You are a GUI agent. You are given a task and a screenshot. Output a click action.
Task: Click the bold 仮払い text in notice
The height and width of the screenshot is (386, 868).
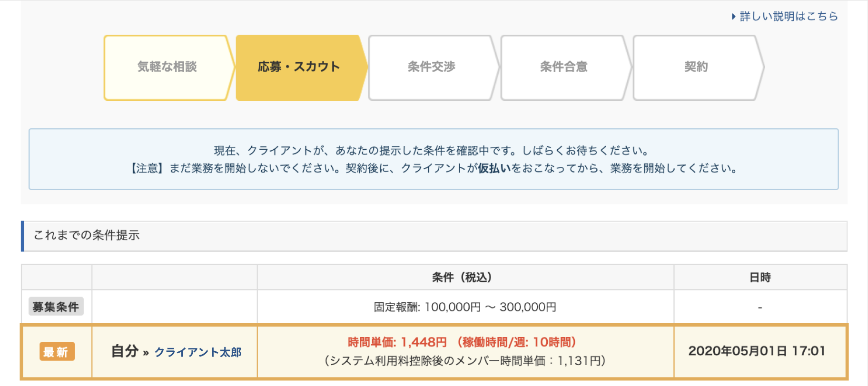494,168
